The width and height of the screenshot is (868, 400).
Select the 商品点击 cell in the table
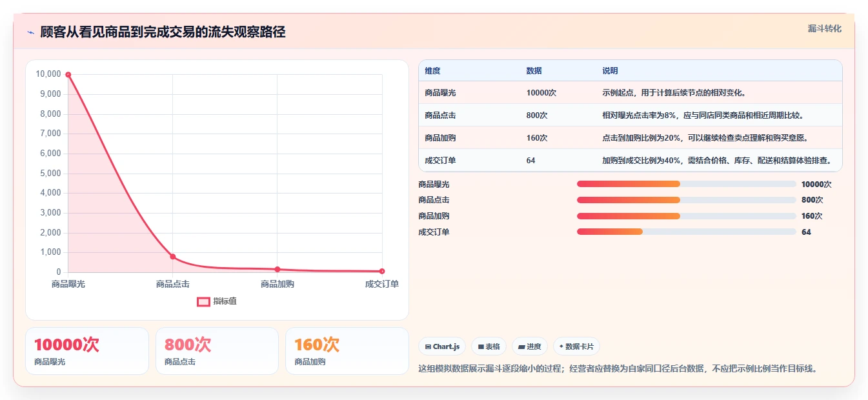(441, 115)
